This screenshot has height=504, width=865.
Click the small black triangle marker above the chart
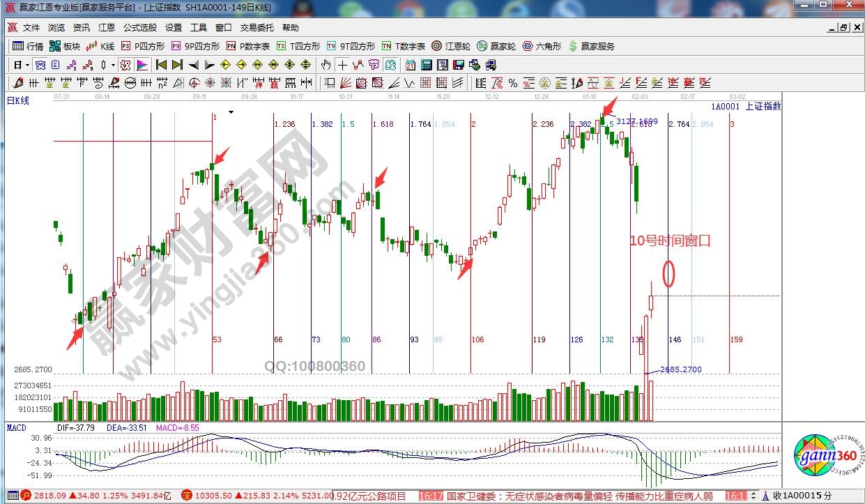pyautogui.click(x=231, y=111)
